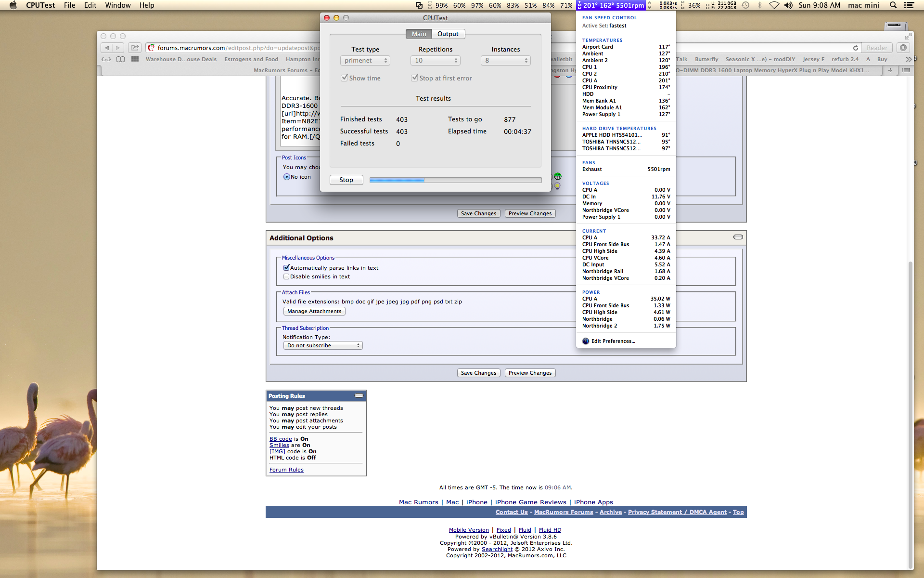The height and width of the screenshot is (578, 924).
Task: Click Safari's back arrow button
Action: 106,48
